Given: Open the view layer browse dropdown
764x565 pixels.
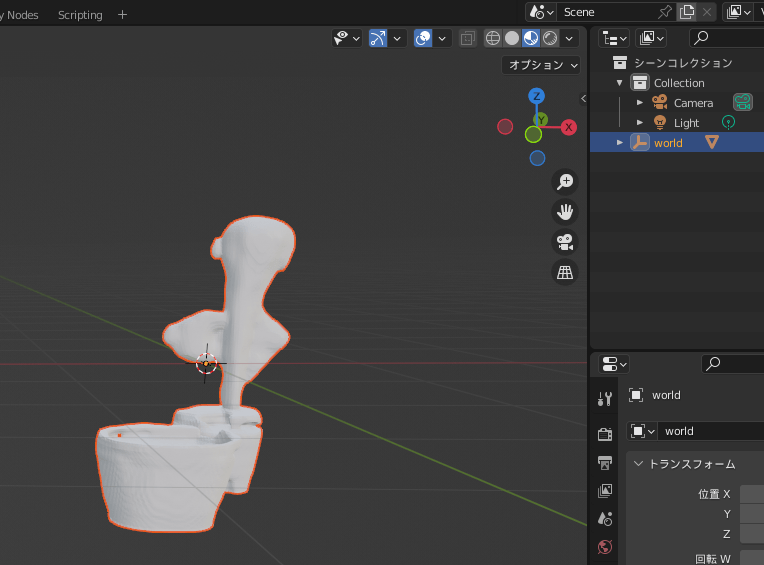Looking at the screenshot, I should tap(739, 12).
